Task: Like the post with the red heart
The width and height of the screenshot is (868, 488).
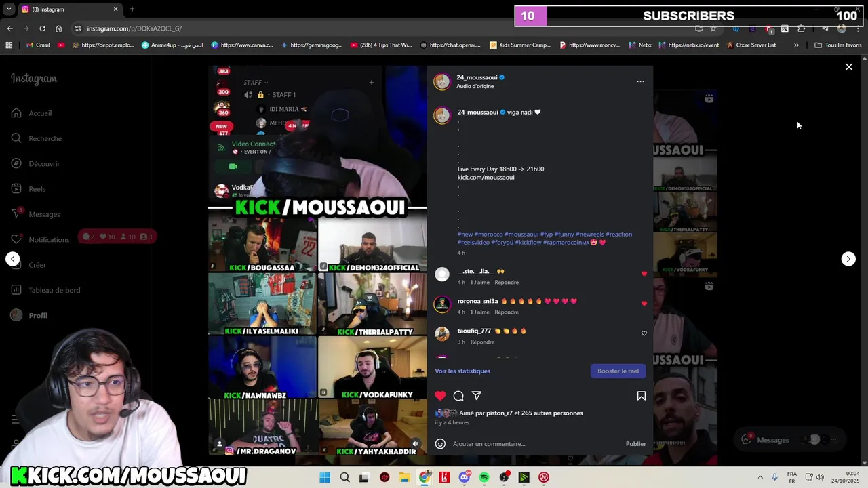Action: tap(441, 396)
